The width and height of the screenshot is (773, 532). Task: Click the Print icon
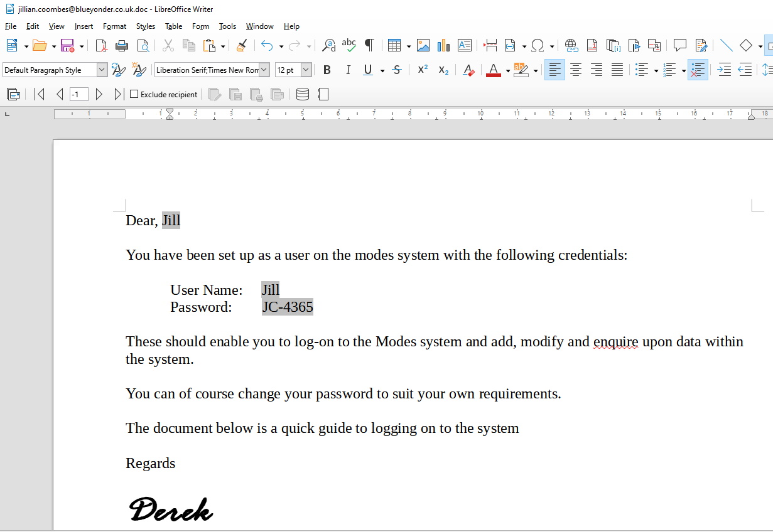coord(122,46)
